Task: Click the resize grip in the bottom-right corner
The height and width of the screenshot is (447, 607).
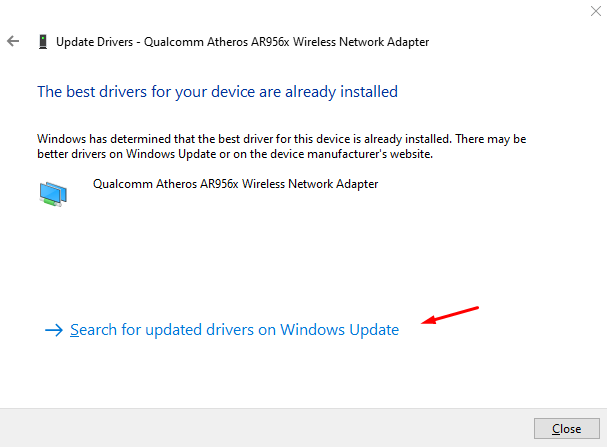Action: tap(601, 441)
